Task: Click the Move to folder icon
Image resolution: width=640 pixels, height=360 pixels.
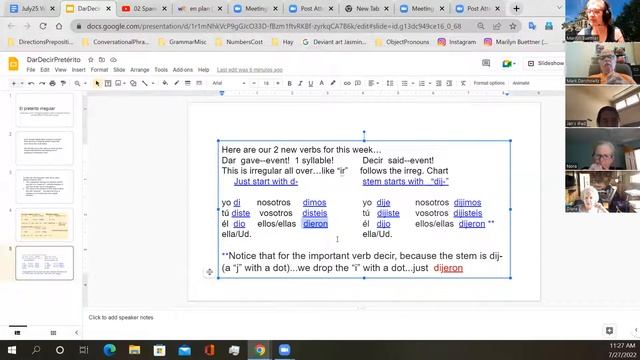Action: [x=102, y=60]
